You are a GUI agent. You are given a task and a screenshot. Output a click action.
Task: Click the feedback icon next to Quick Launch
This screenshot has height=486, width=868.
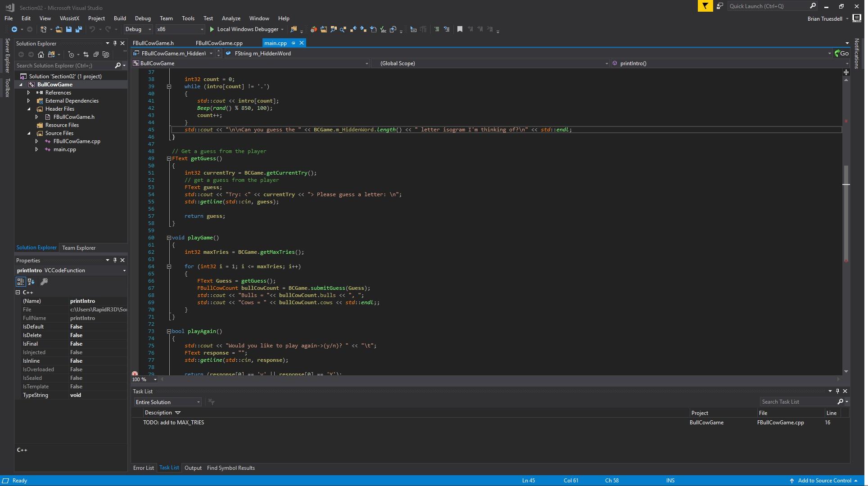click(720, 6)
